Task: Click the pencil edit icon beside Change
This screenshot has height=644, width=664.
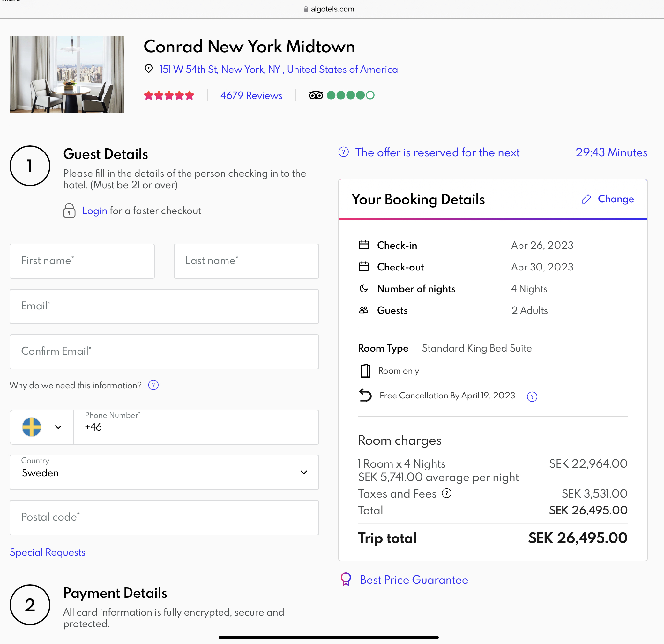Action: [586, 199]
